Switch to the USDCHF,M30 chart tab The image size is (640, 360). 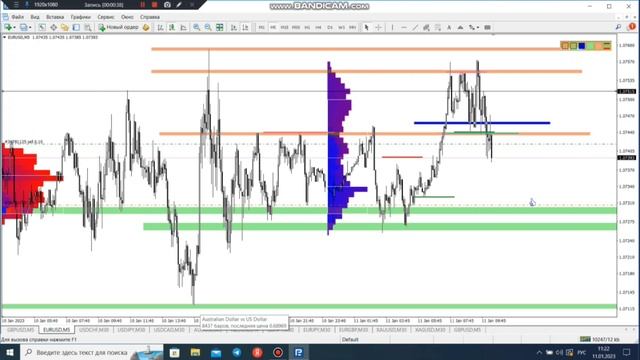[94, 330]
